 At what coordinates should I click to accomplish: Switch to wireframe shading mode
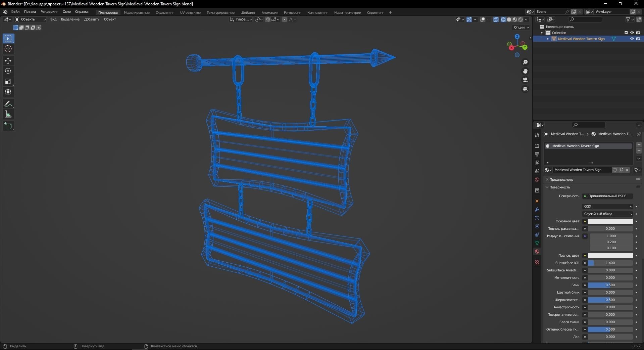click(503, 19)
